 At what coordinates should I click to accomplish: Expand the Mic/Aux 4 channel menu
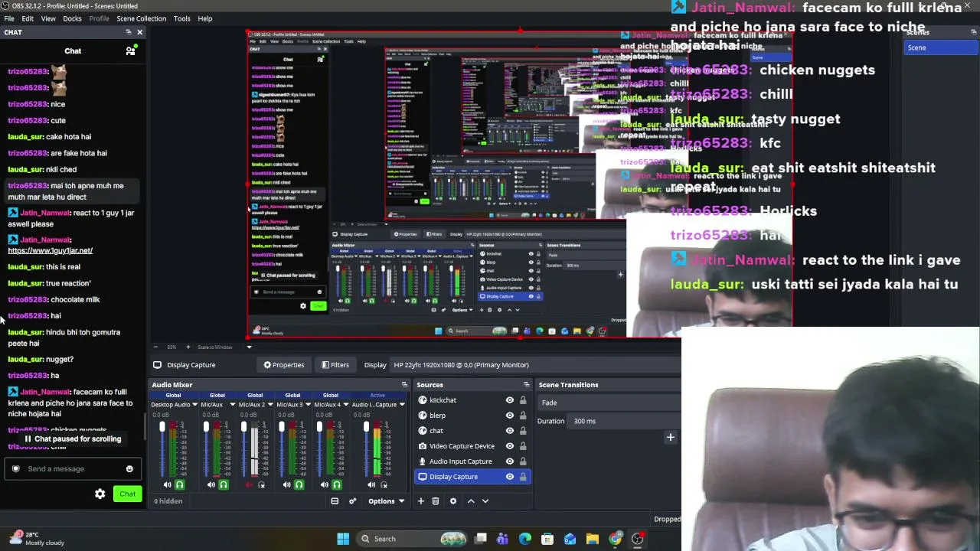tap(345, 405)
